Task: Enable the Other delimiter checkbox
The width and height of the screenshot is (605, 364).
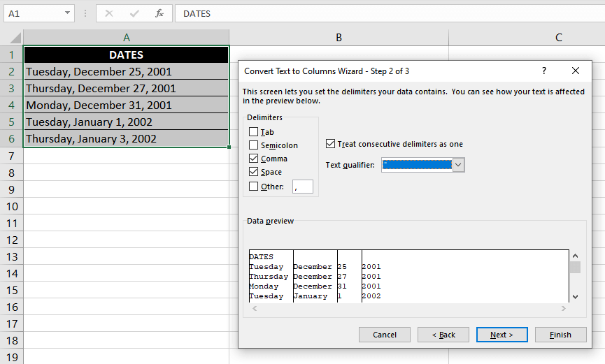Action: [253, 187]
